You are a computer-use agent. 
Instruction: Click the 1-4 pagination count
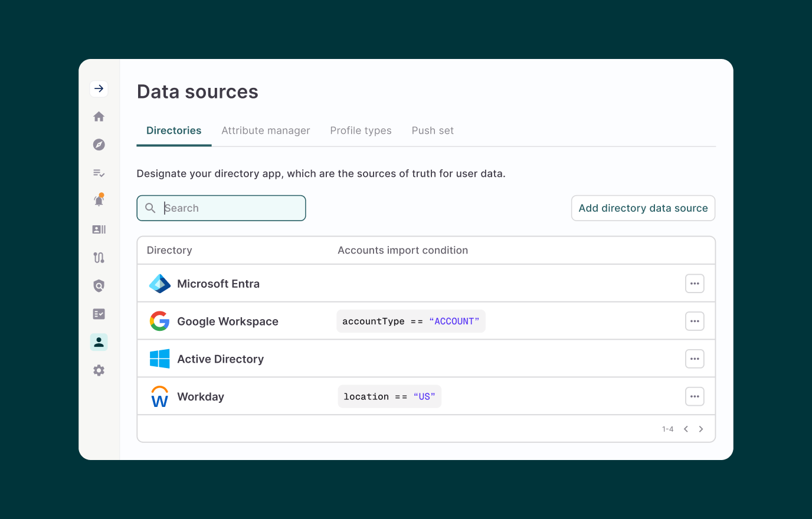[x=667, y=429]
